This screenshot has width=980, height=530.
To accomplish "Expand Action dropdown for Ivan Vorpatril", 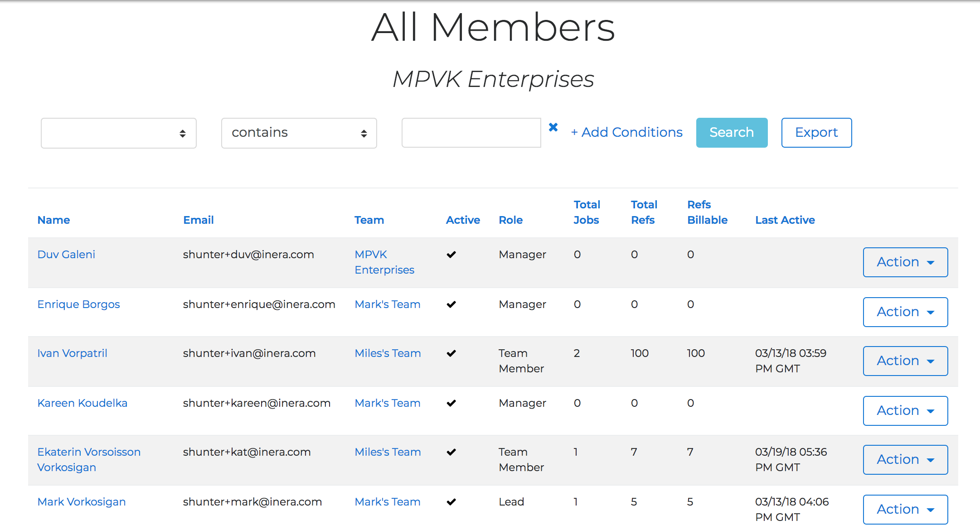I will click(x=905, y=361).
